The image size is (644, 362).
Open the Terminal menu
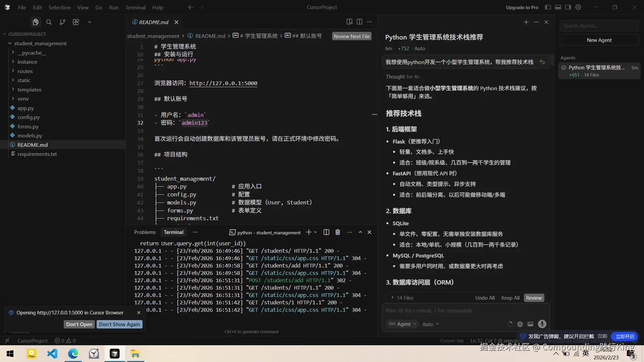coord(135,7)
